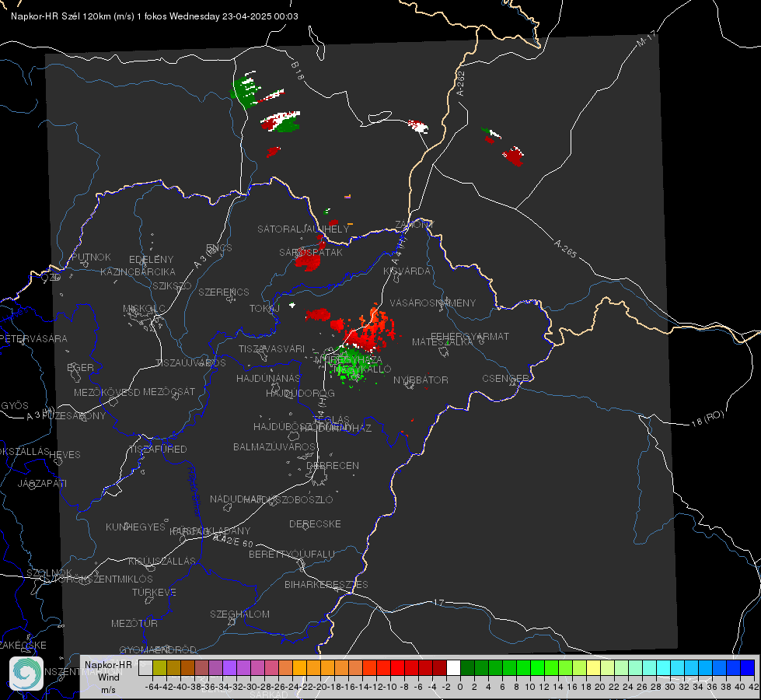Select the SZERENCS label
The height and width of the screenshot is (700, 761).
click(x=224, y=292)
